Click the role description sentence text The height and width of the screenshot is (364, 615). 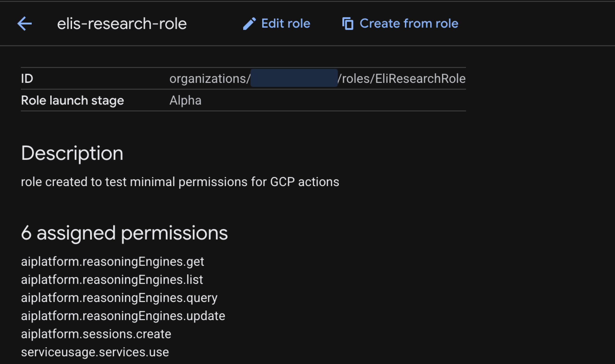(180, 182)
